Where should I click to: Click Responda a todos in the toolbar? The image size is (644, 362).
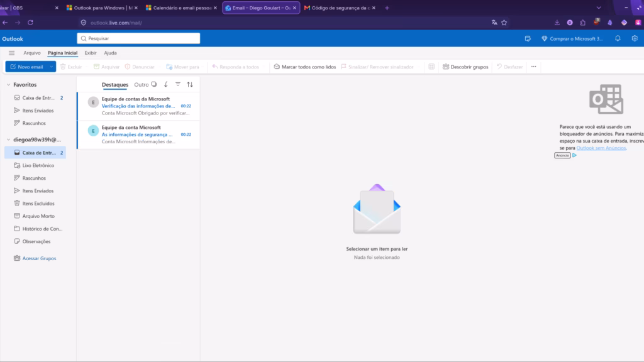tap(236, 67)
